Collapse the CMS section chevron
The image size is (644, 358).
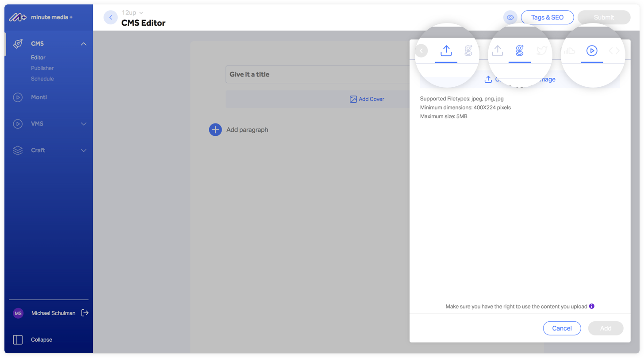(84, 44)
